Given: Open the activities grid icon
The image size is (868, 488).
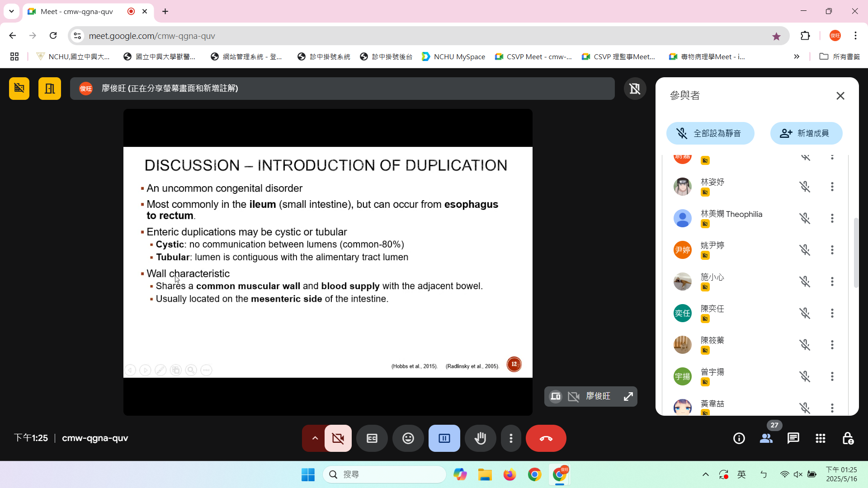Looking at the screenshot, I should 820,438.
